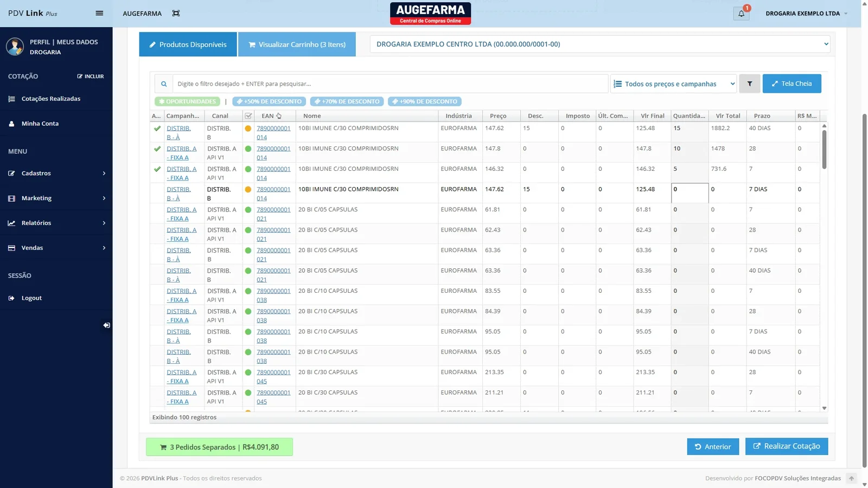Click the AUGEFARMA logo banner
This screenshot has height=488, width=868.
(x=430, y=14)
